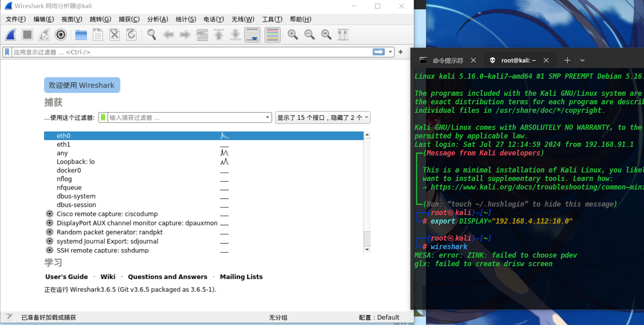644x325 pixels.
Task: Zoom in on packet text
Action: 293,35
